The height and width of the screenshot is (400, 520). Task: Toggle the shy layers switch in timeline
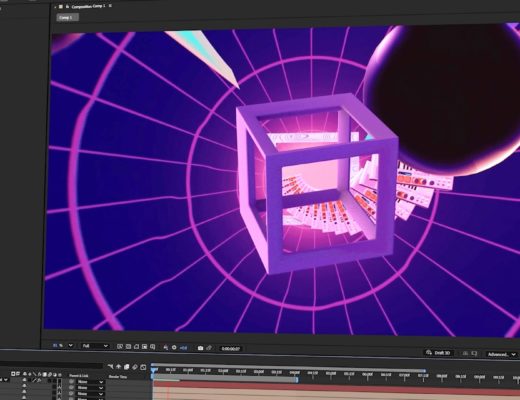coord(118,367)
